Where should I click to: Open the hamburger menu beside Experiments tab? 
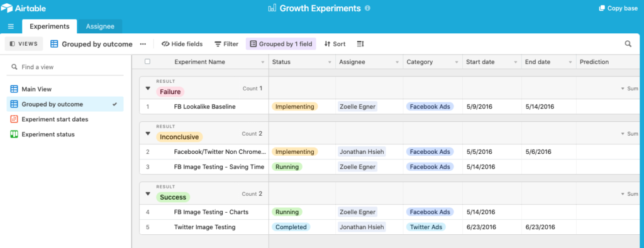(11, 26)
